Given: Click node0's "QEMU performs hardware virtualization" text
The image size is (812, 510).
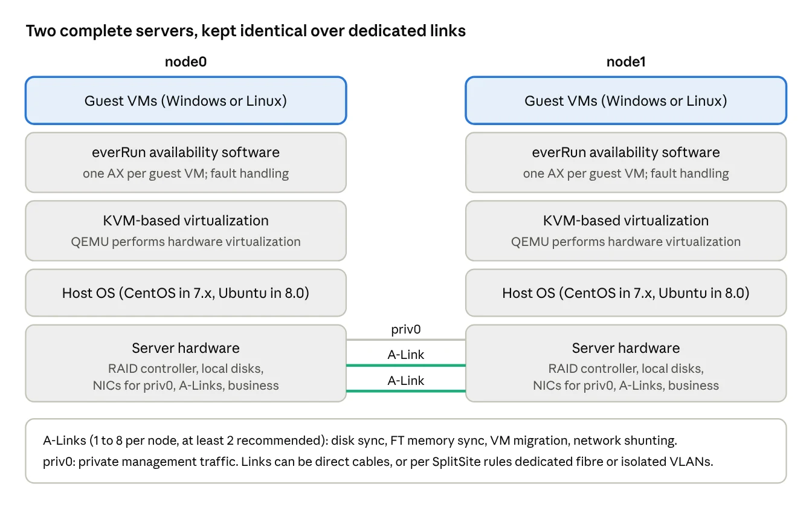Looking at the screenshot, I should pyautogui.click(x=185, y=242).
